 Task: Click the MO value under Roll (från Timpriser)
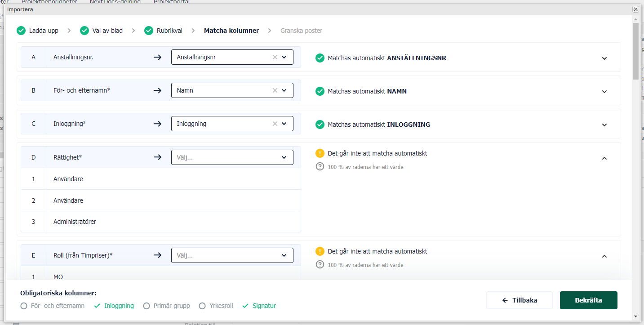pyautogui.click(x=58, y=277)
